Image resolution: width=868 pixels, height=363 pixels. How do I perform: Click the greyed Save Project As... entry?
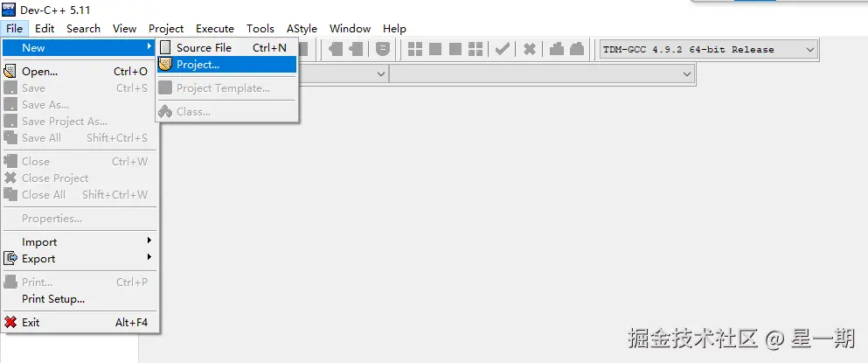pos(80,121)
